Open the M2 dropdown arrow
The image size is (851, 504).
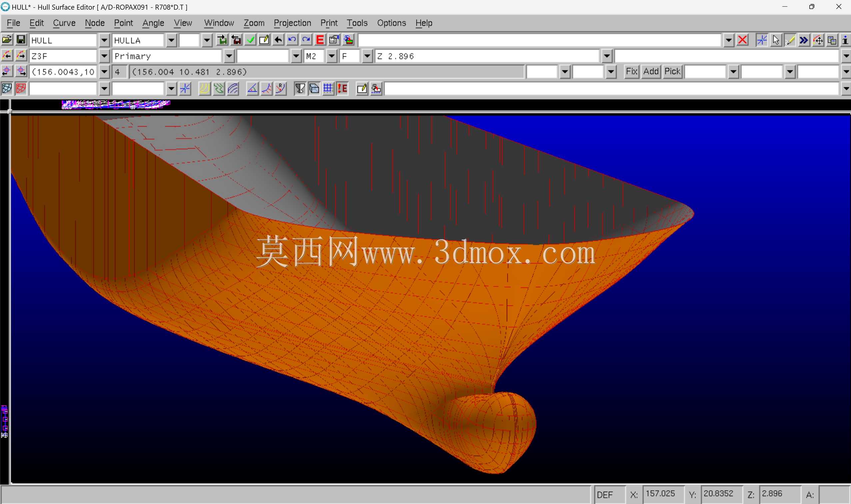point(332,56)
